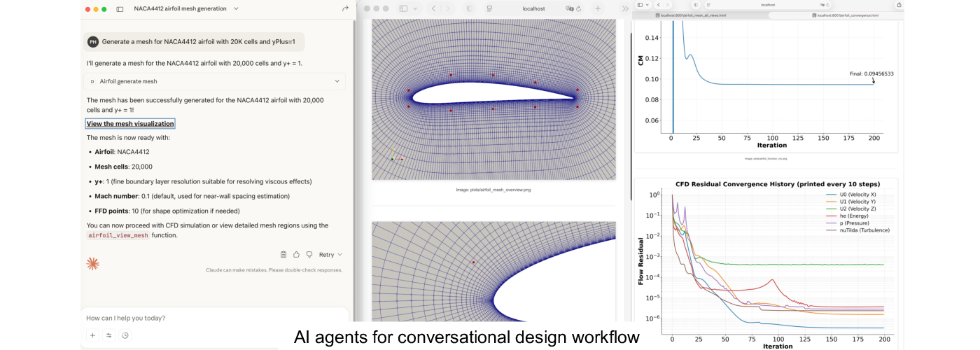
Task: Open the Retry dropdown menu
Action: [x=330, y=255]
